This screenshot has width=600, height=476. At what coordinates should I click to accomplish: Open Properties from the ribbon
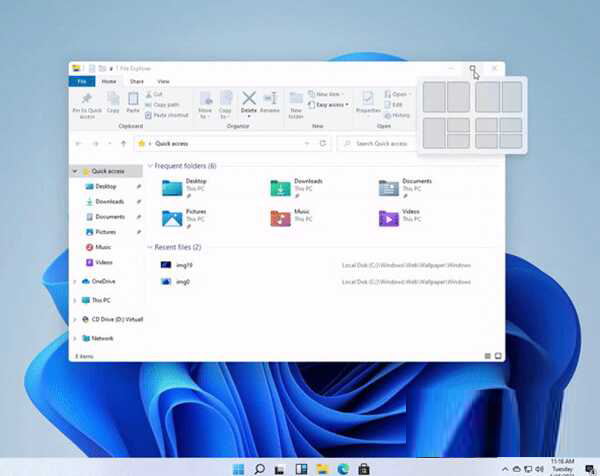coord(367,100)
